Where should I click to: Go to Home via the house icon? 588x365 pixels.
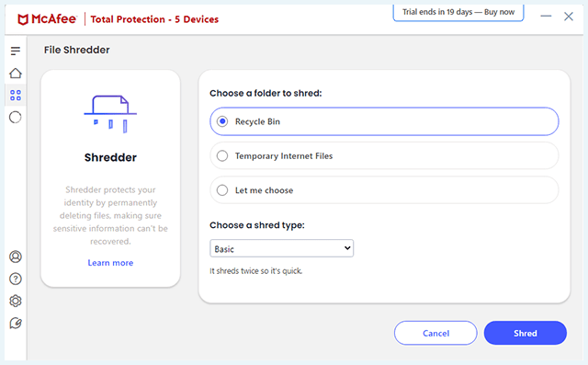(16, 74)
